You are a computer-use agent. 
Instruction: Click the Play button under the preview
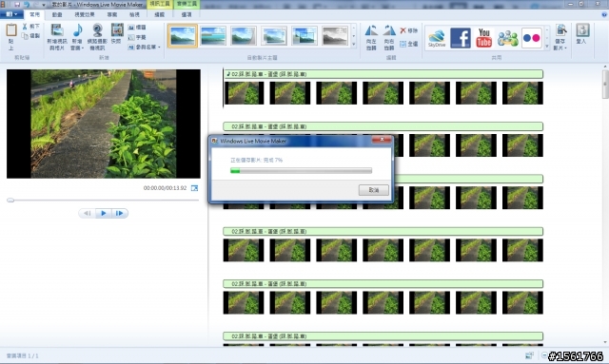(x=104, y=213)
